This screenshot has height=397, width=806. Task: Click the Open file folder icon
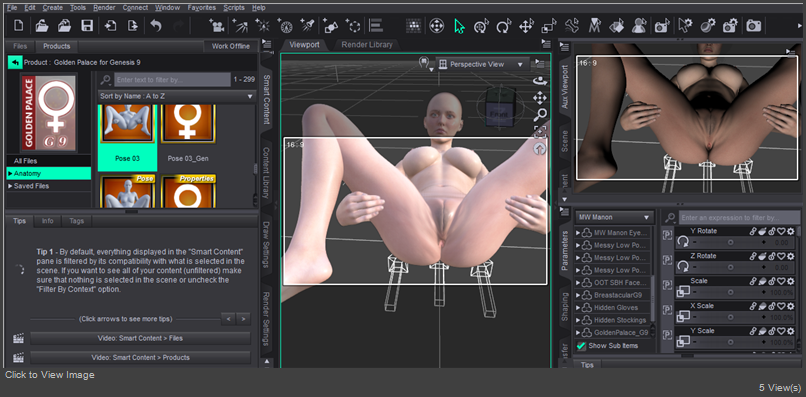click(x=42, y=25)
